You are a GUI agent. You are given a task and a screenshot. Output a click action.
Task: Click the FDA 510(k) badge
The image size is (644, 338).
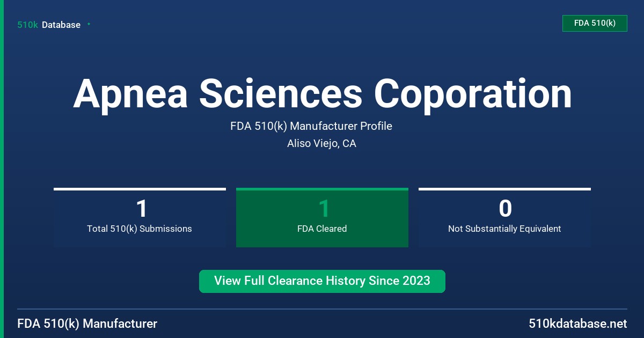[595, 23]
